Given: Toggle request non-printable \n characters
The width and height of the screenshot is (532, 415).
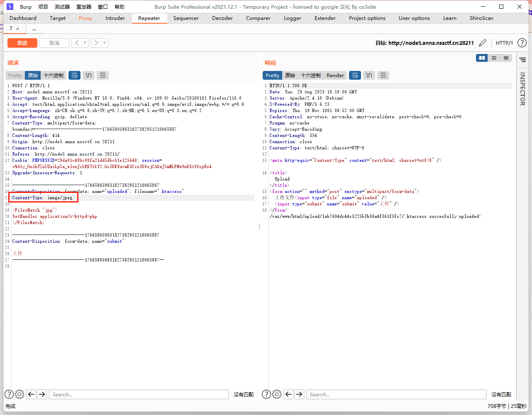Looking at the screenshot, I should tap(88, 75).
